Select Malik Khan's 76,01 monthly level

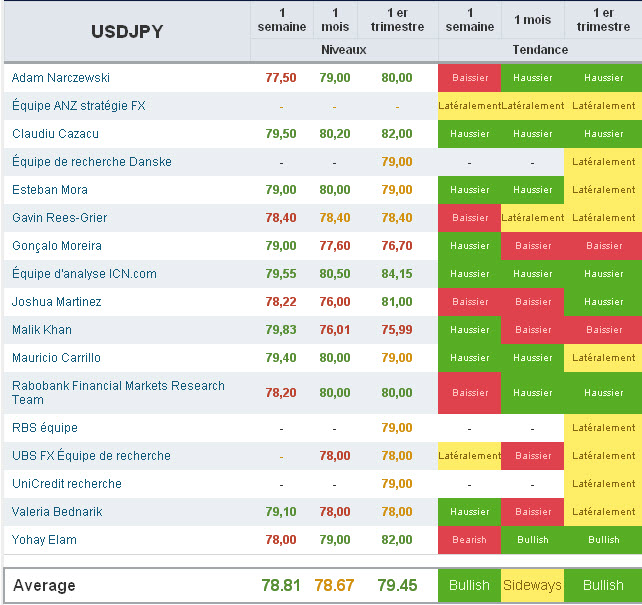[335, 330]
